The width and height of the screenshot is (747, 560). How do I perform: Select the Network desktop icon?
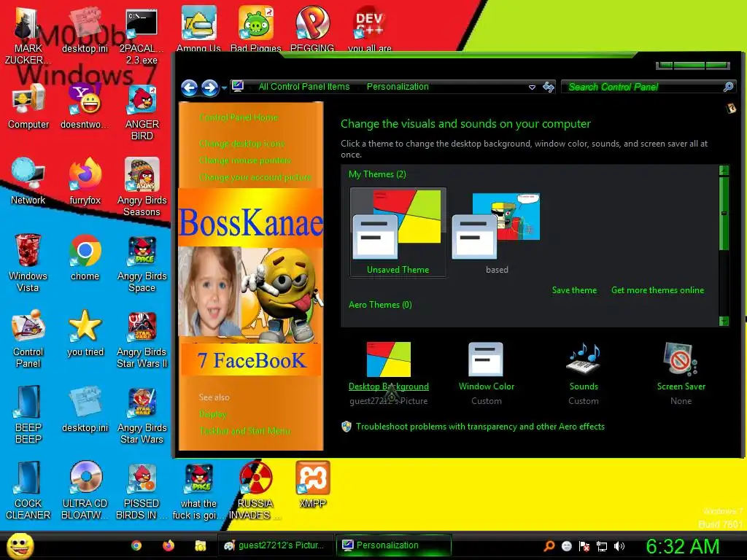click(28, 182)
